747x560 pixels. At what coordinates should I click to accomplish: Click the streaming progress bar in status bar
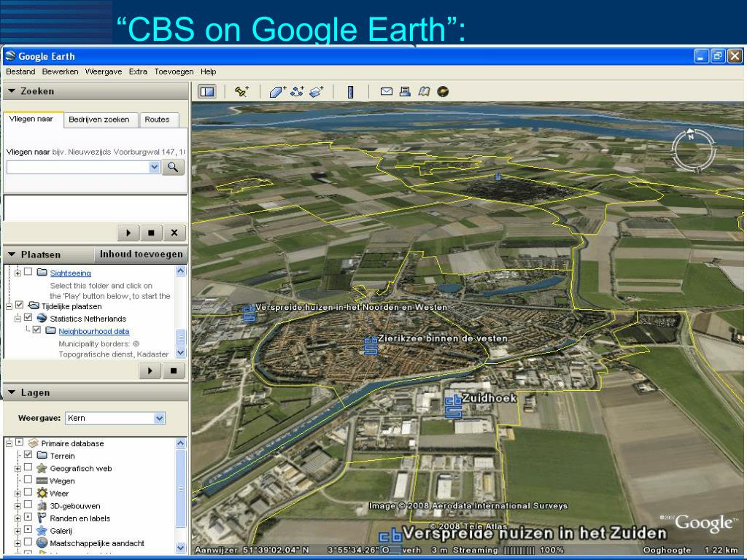pyautogui.click(x=519, y=550)
